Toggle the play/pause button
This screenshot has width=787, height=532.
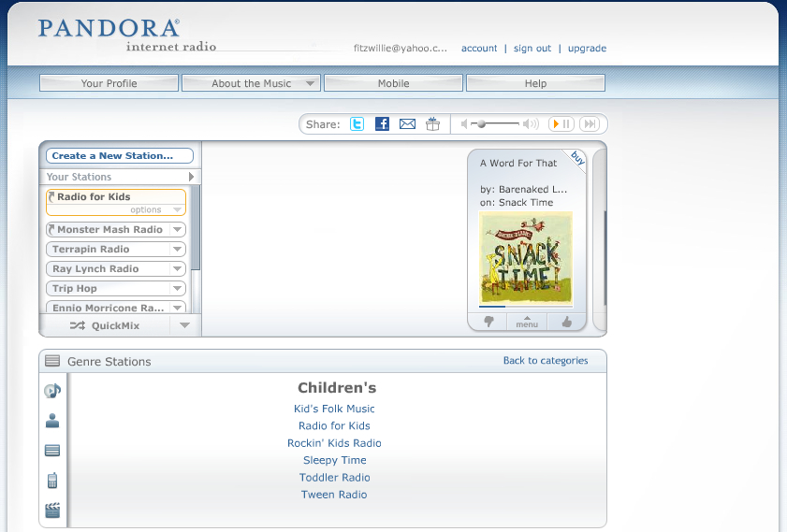pos(561,123)
